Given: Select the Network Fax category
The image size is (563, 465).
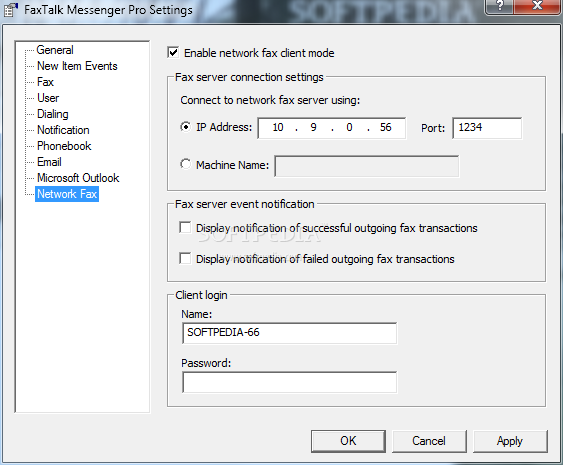Looking at the screenshot, I should 67,194.
